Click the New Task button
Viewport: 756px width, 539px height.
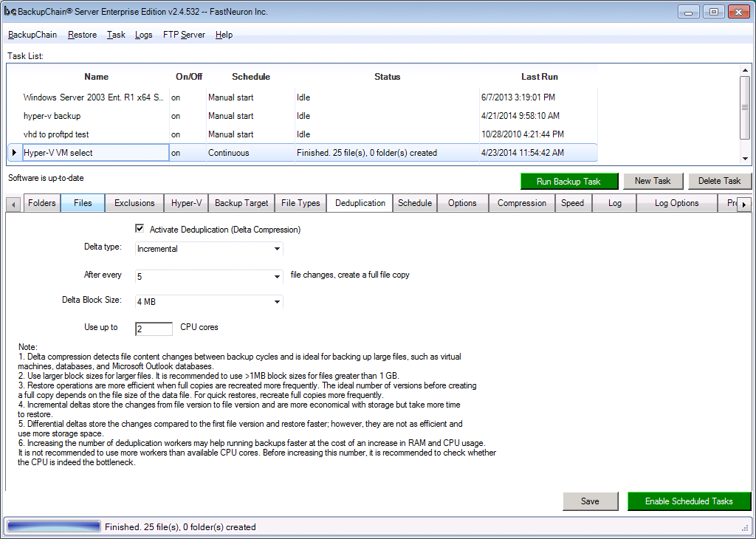[653, 181]
